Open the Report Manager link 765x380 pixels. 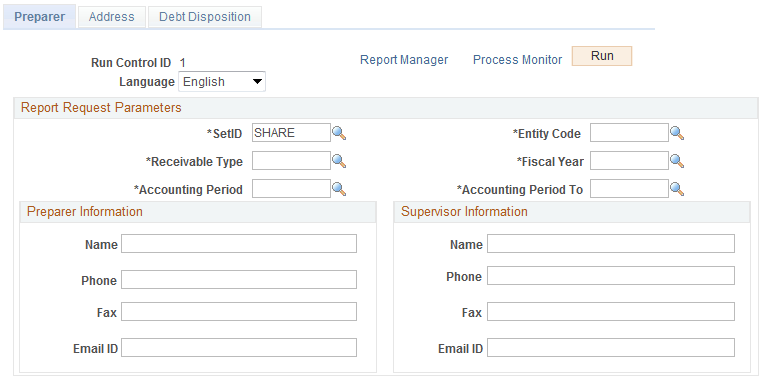(x=404, y=60)
